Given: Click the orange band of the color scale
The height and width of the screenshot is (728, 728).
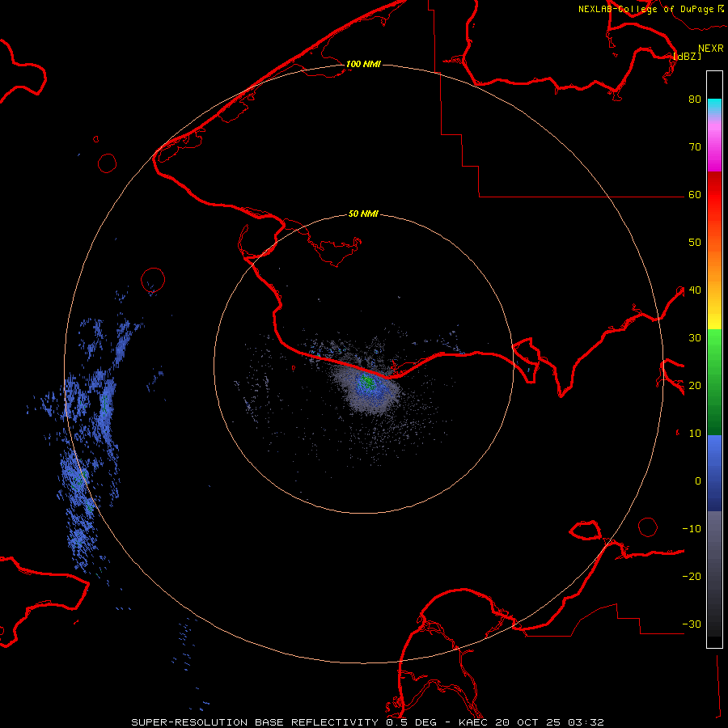Looking at the screenshot, I should pyautogui.click(x=714, y=267).
